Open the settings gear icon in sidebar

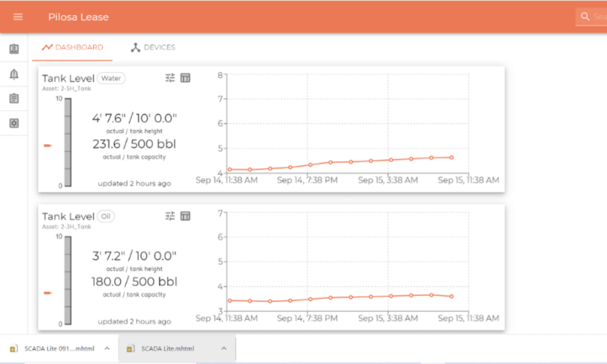tap(14, 123)
